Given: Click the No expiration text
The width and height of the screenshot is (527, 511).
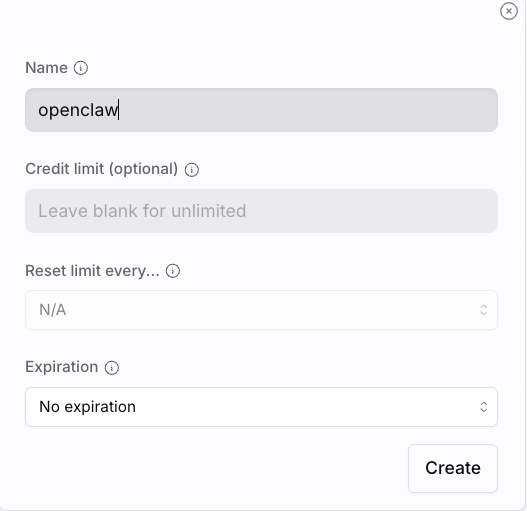Looking at the screenshot, I should pyautogui.click(x=87, y=407).
